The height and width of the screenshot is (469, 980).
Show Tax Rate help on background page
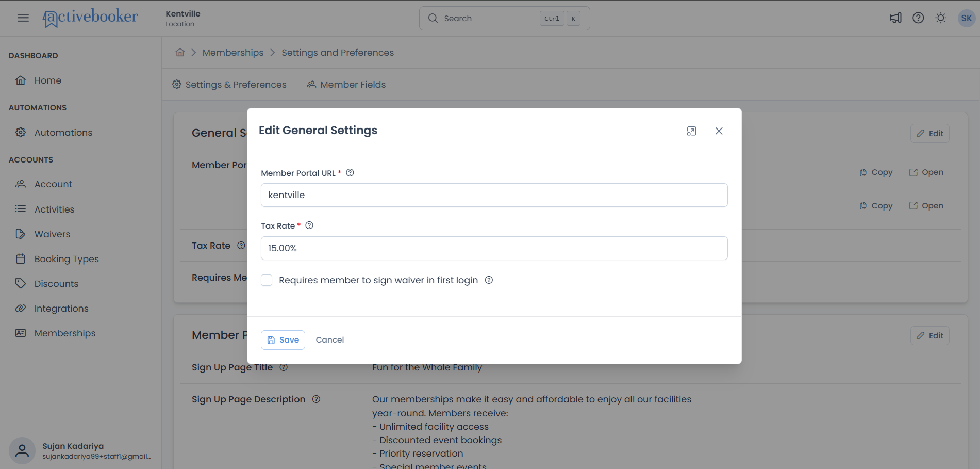(241, 246)
